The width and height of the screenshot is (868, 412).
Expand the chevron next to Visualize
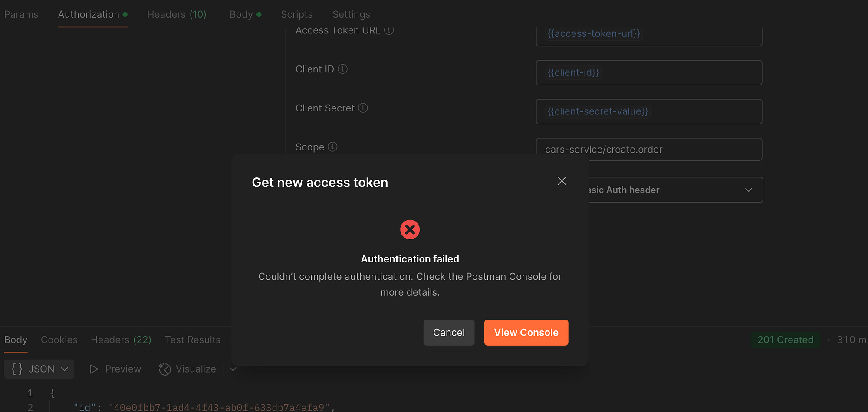tap(233, 369)
